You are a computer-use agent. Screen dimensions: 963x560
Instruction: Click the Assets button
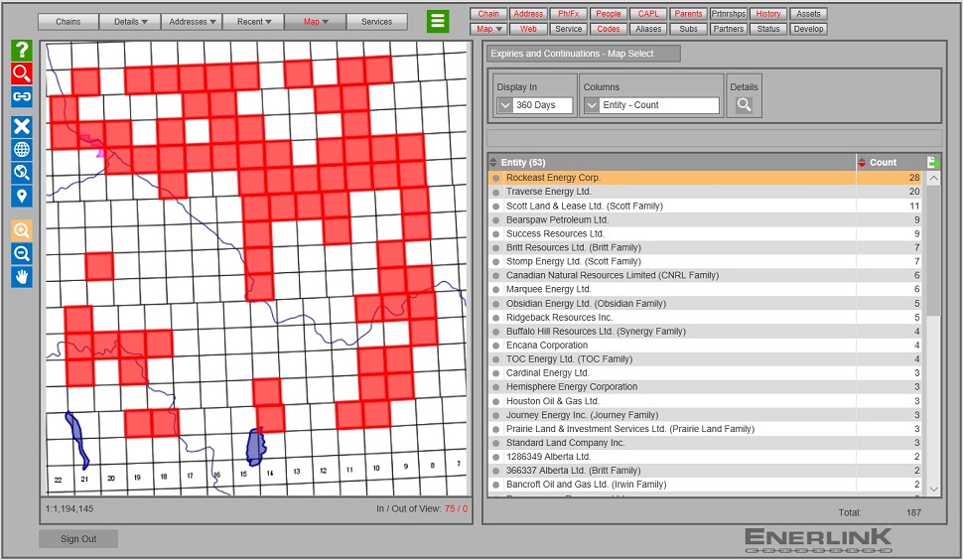[x=808, y=14]
